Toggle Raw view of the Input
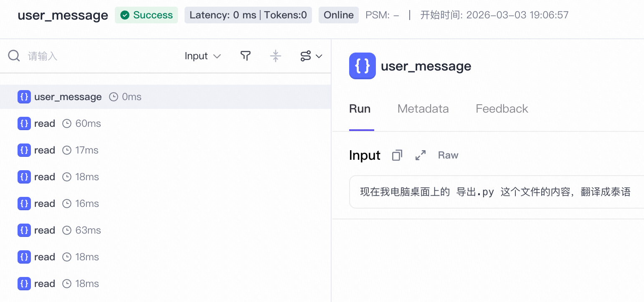The width and height of the screenshot is (644, 302). [448, 155]
